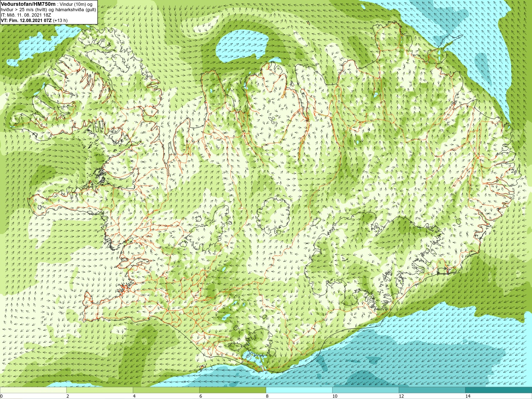The width and height of the screenshot is (532, 399).
Task: Select the light cyan 8–10 m/s scale swatch
Action: [299, 390]
